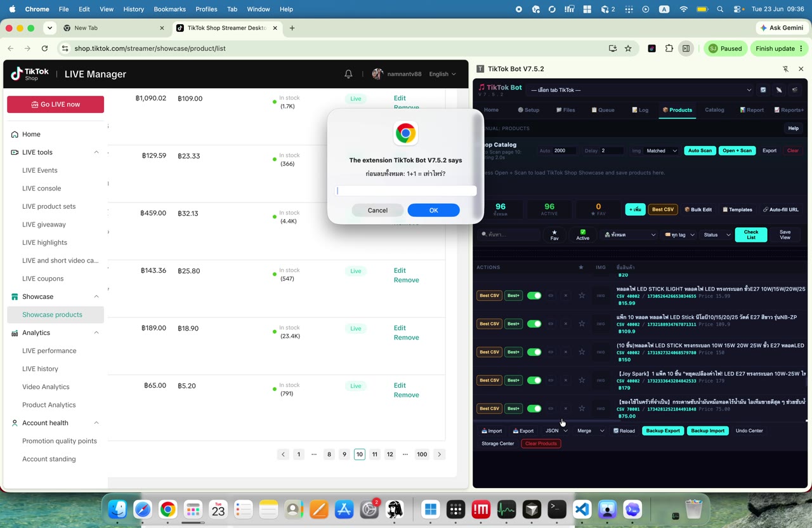
Task: Favorite the Joy Spark product star
Action: click(x=582, y=380)
